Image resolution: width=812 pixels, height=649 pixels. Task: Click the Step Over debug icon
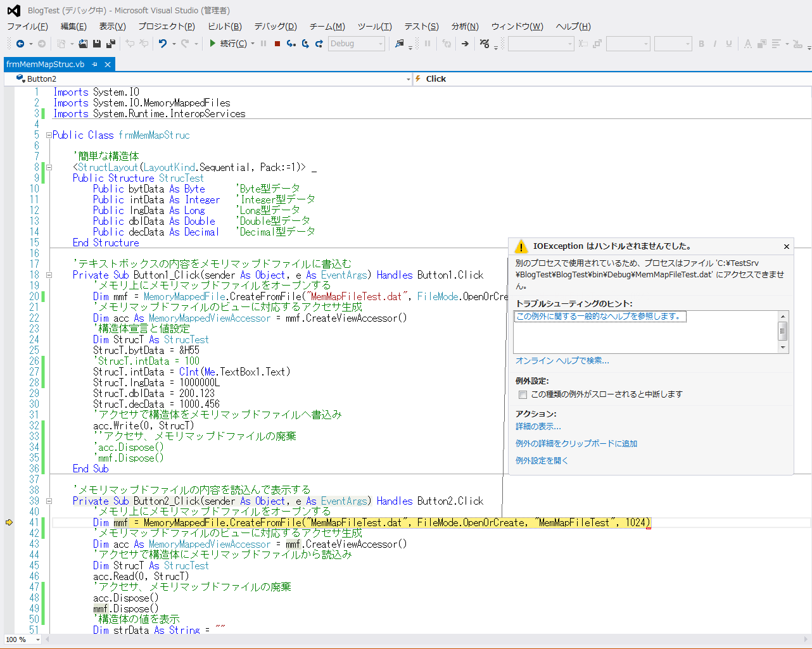tap(305, 44)
